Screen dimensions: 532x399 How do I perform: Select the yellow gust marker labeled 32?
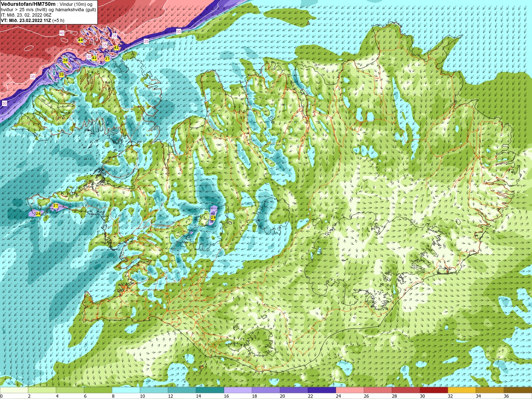(x=62, y=74)
